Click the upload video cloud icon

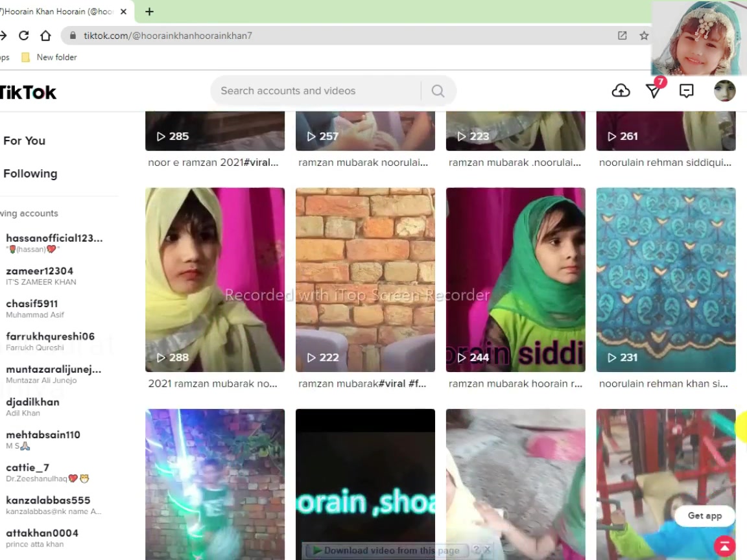tap(621, 91)
